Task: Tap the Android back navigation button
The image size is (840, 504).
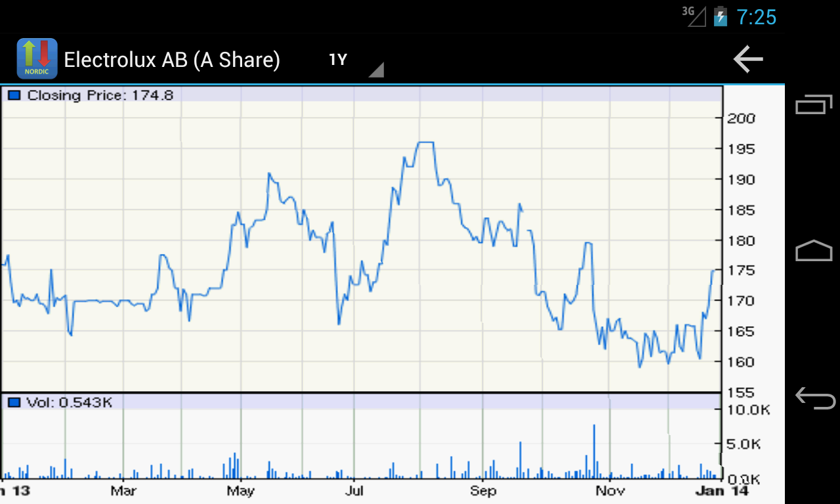Action: coord(814,397)
